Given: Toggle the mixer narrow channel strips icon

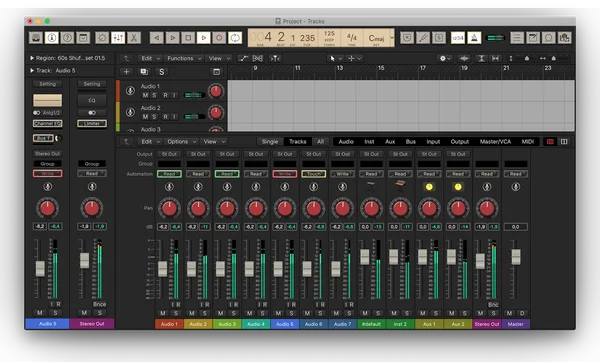Looking at the screenshot, I should [x=550, y=142].
